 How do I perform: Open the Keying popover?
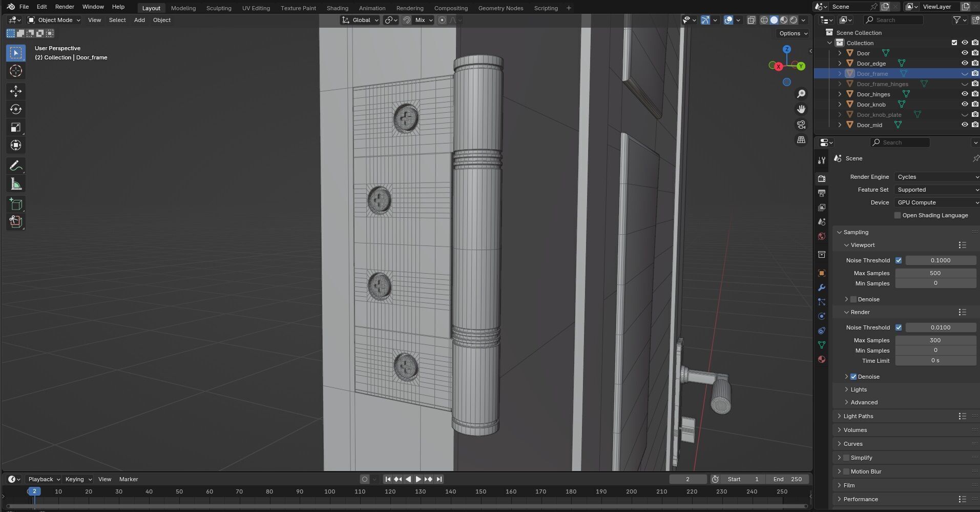click(78, 479)
